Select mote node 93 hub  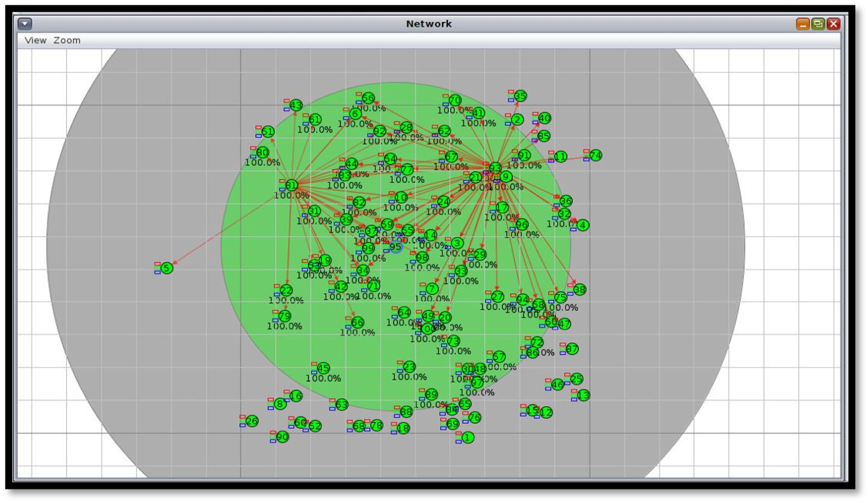[x=495, y=168]
